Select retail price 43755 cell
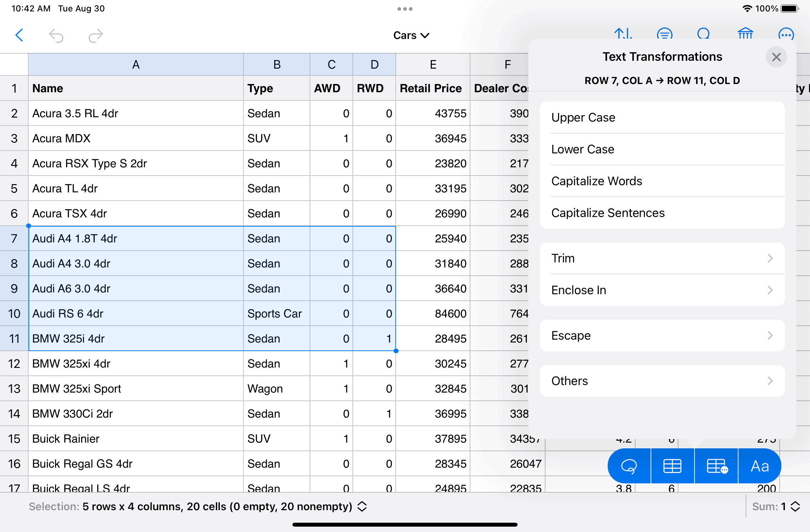Viewport: 810px width, 532px height. [433, 113]
